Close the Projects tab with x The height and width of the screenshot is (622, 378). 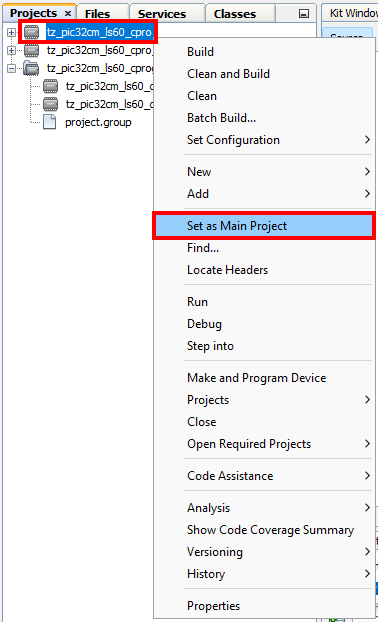(x=68, y=13)
